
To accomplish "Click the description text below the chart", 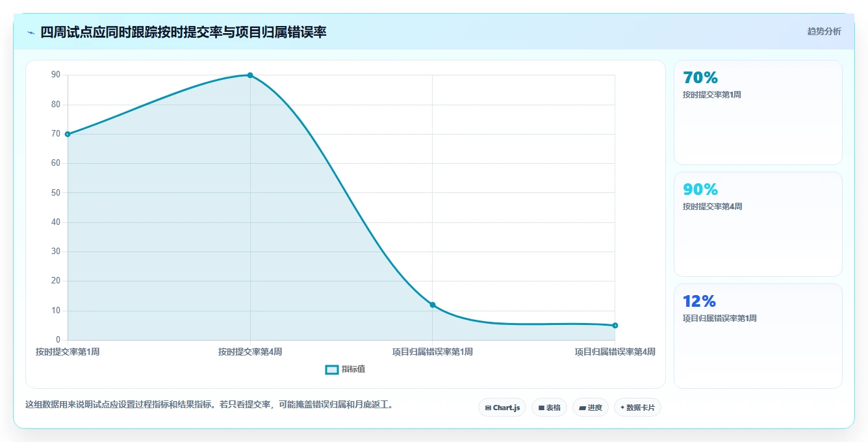I will [209, 404].
